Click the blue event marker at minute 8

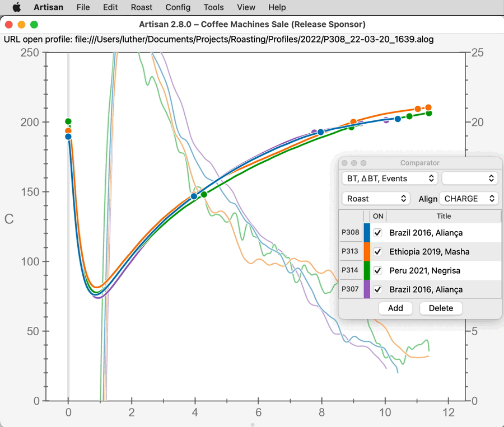click(320, 132)
